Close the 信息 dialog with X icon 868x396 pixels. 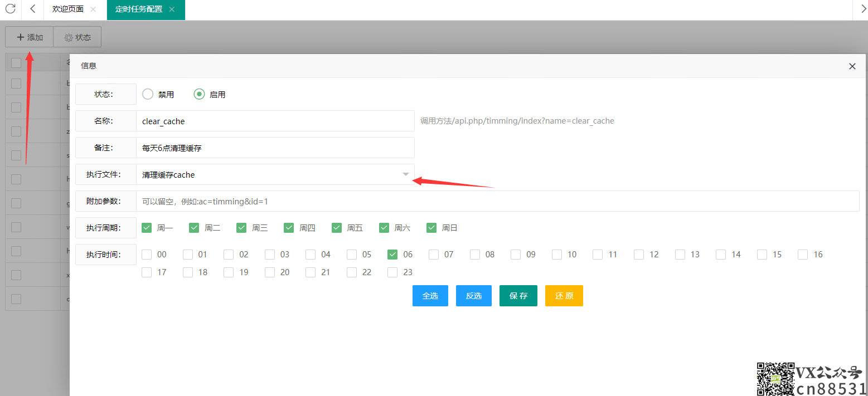point(852,66)
